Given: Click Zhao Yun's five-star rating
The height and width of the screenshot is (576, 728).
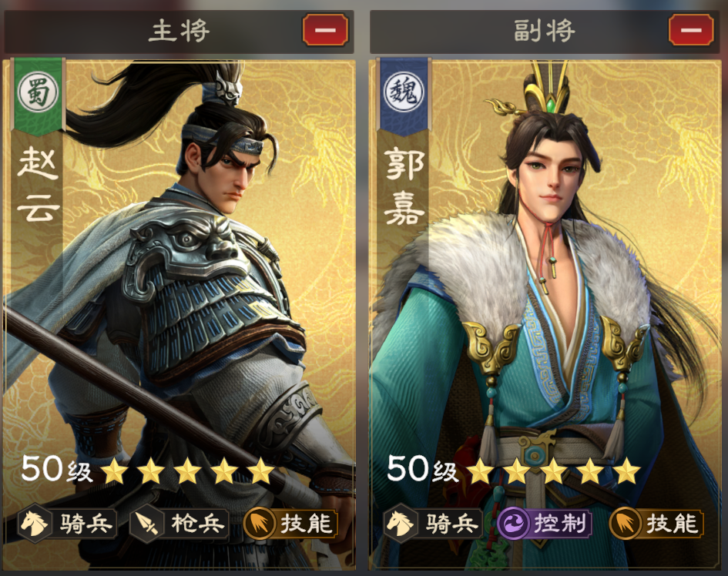Looking at the screenshot, I should (x=187, y=471).
